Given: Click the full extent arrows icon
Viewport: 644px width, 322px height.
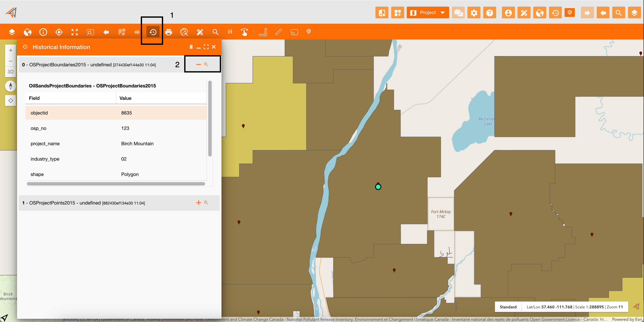Looking at the screenshot, I should click(75, 32).
